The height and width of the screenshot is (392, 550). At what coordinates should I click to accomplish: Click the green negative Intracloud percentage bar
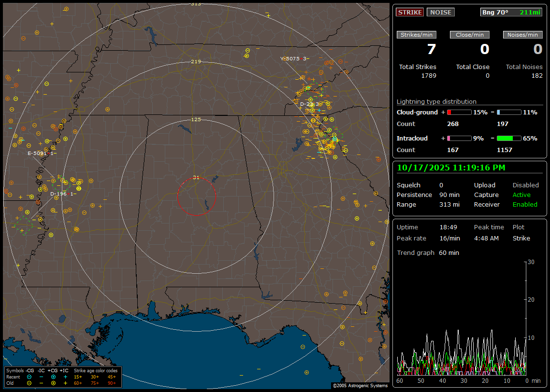(x=508, y=139)
